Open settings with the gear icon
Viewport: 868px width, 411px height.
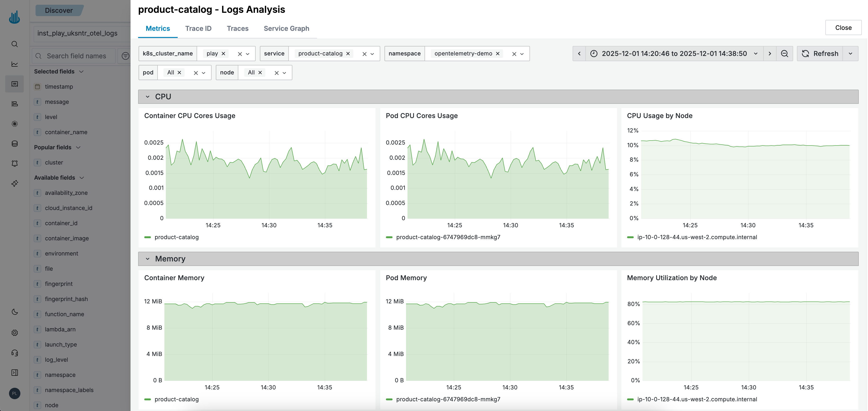(14, 333)
